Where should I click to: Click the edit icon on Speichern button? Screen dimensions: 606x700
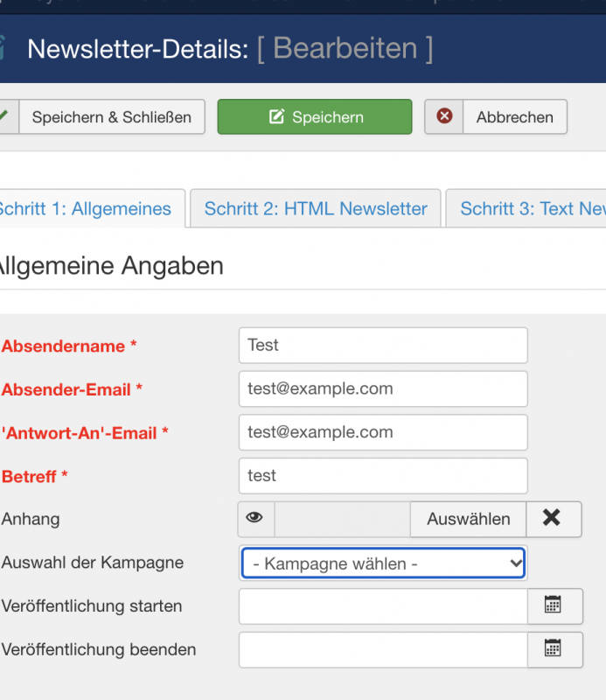(277, 117)
